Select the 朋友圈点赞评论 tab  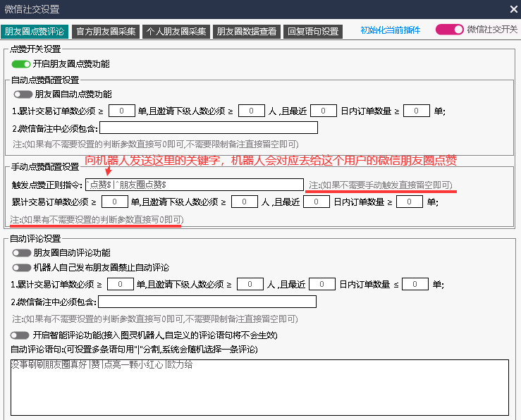[x=34, y=31]
